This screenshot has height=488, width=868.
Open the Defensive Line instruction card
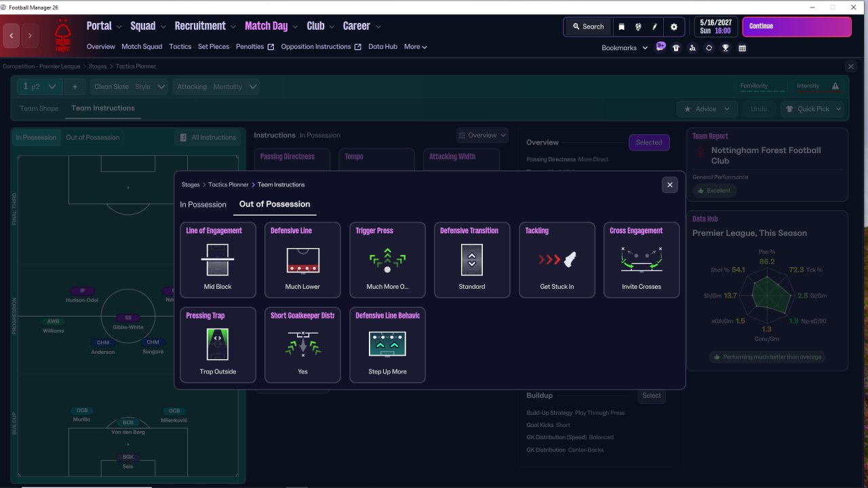(302, 260)
